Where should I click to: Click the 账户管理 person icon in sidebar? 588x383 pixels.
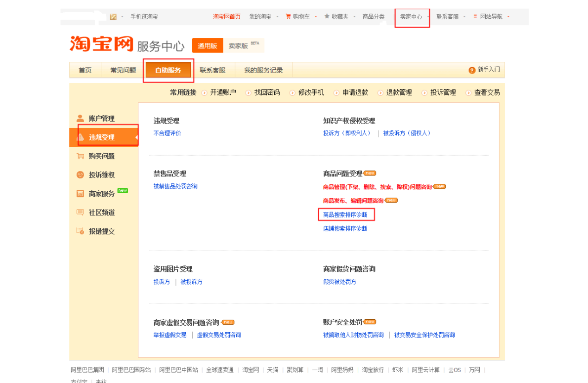pyautogui.click(x=80, y=119)
